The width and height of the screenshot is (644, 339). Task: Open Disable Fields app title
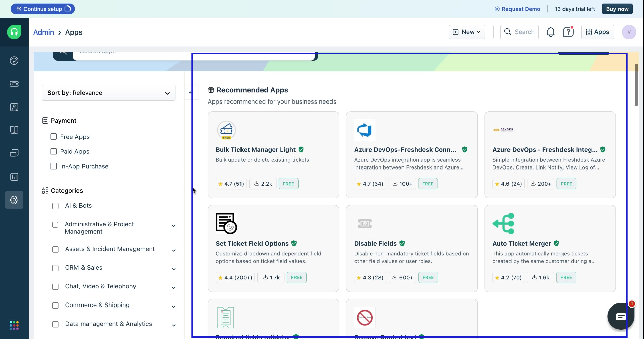tap(375, 244)
